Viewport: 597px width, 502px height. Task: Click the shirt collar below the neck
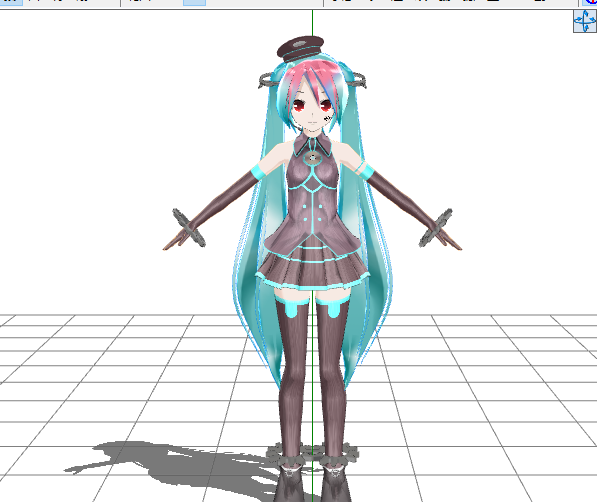pos(312,144)
